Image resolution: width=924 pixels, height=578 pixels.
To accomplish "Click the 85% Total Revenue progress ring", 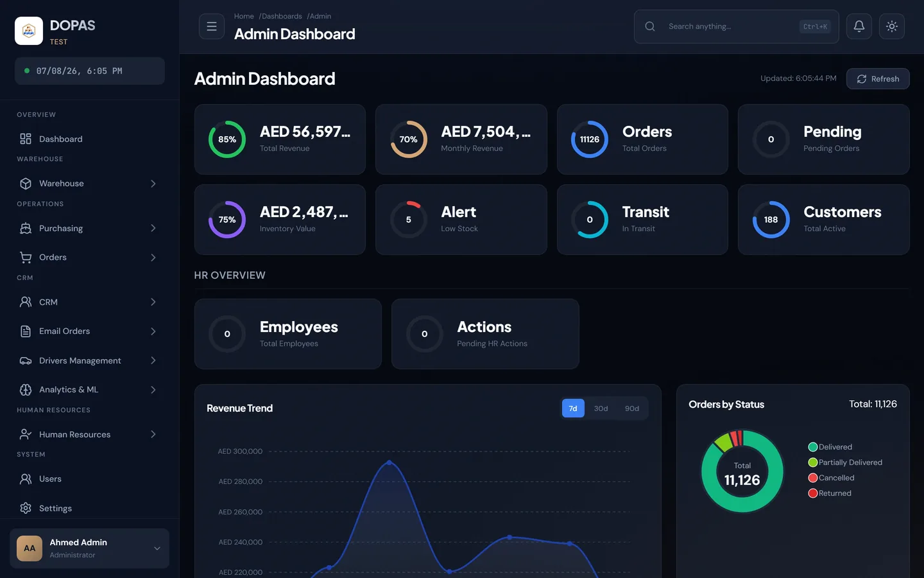I will tap(227, 139).
